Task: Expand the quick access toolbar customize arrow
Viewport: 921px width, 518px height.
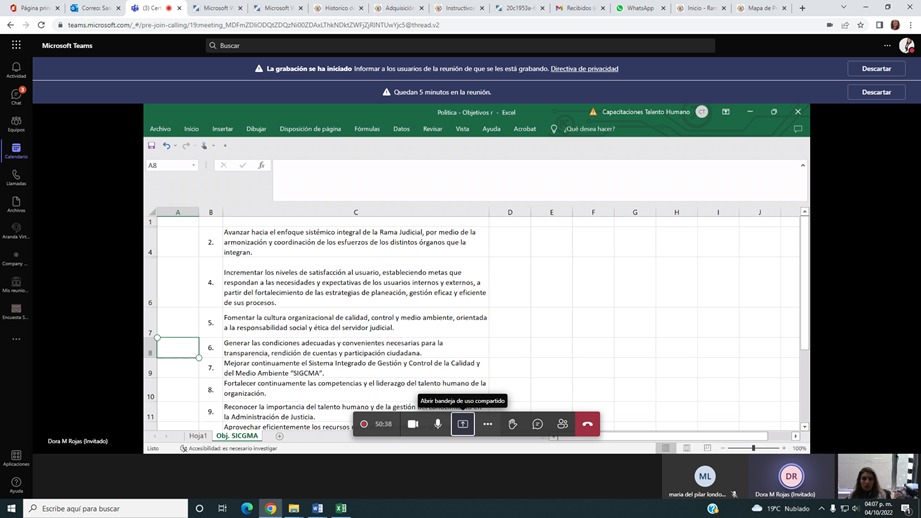Action: point(225,146)
